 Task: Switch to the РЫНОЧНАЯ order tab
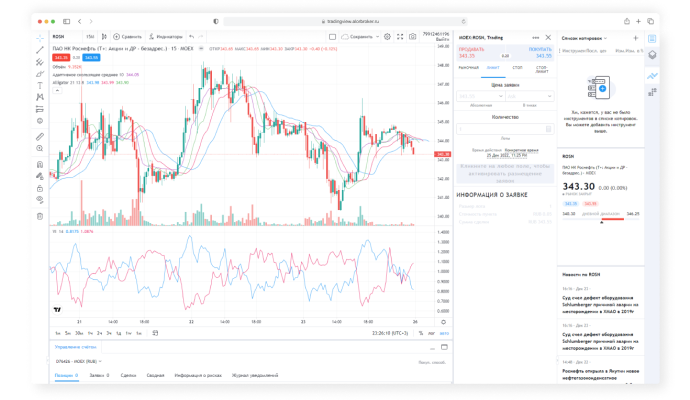pos(469,68)
